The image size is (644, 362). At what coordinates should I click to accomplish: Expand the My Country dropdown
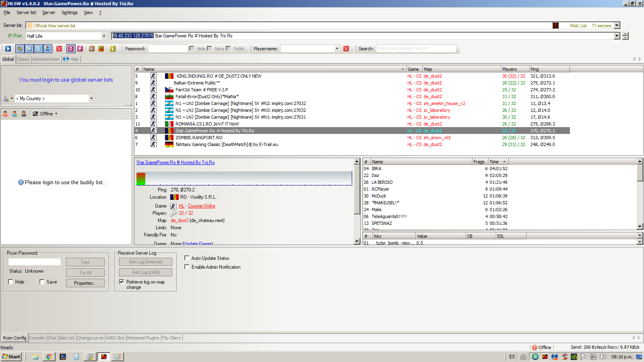(91, 99)
